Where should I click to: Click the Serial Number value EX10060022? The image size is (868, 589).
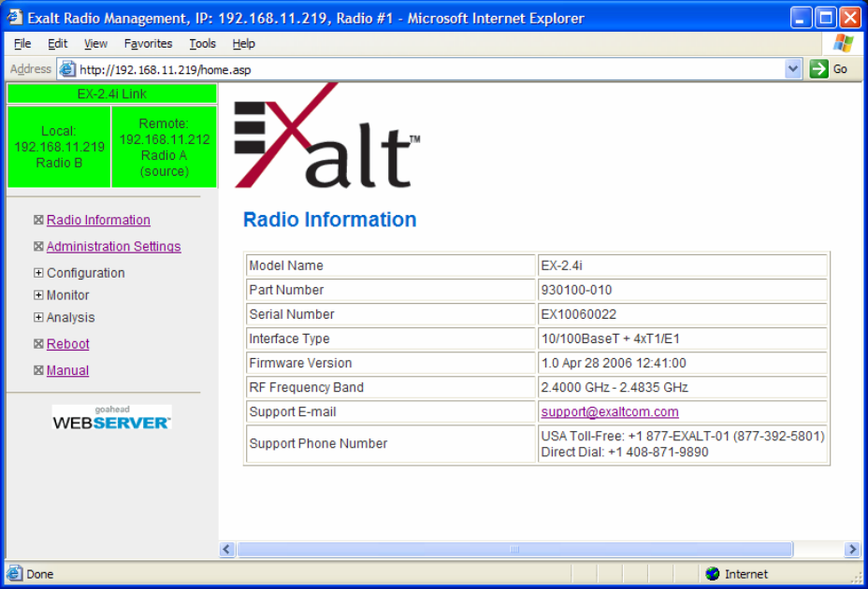click(x=578, y=314)
